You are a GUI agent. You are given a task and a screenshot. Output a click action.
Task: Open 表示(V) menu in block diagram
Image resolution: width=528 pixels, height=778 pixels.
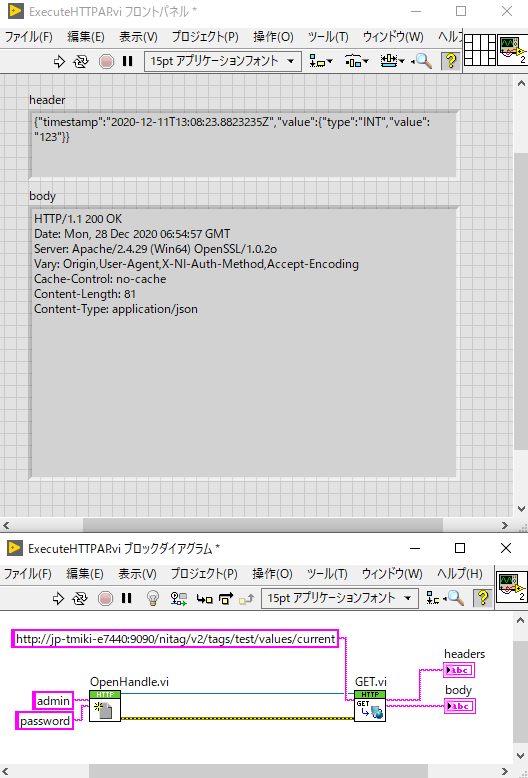[x=137, y=574]
